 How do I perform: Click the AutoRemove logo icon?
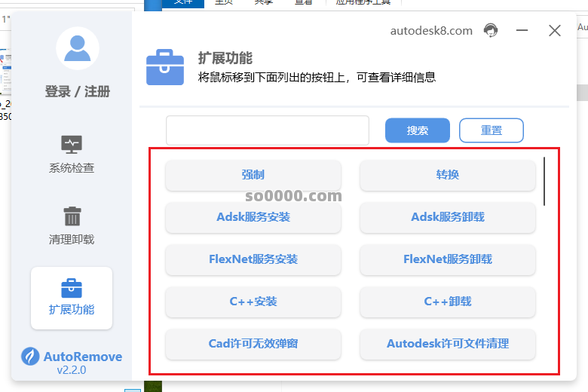(x=30, y=356)
